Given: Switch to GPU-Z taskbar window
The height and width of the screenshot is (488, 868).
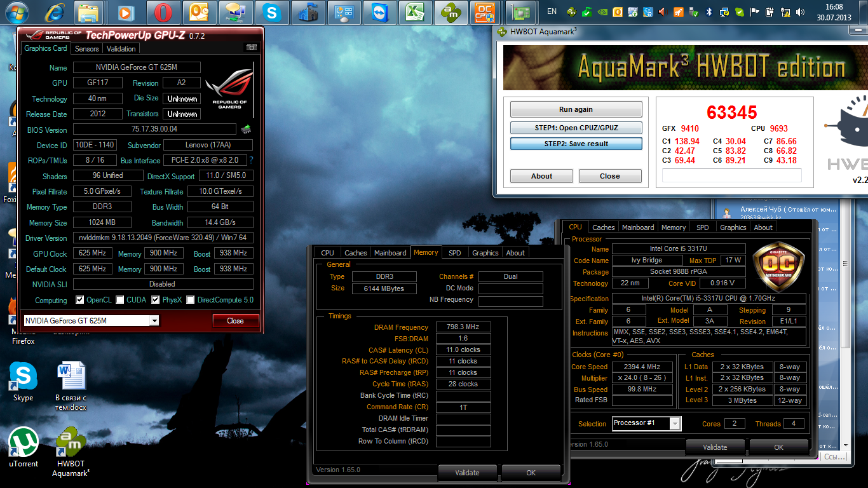Looking at the screenshot, I should click(x=521, y=12).
